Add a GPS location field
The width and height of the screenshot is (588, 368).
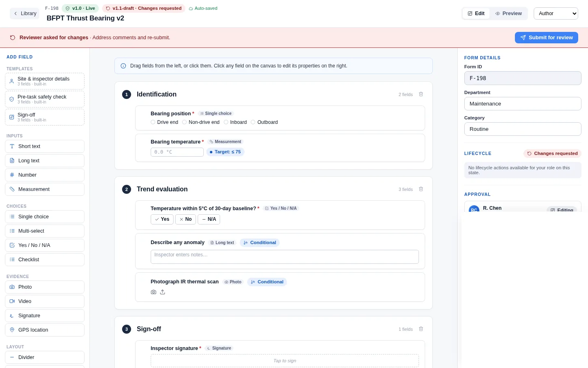[x=45, y=330]
